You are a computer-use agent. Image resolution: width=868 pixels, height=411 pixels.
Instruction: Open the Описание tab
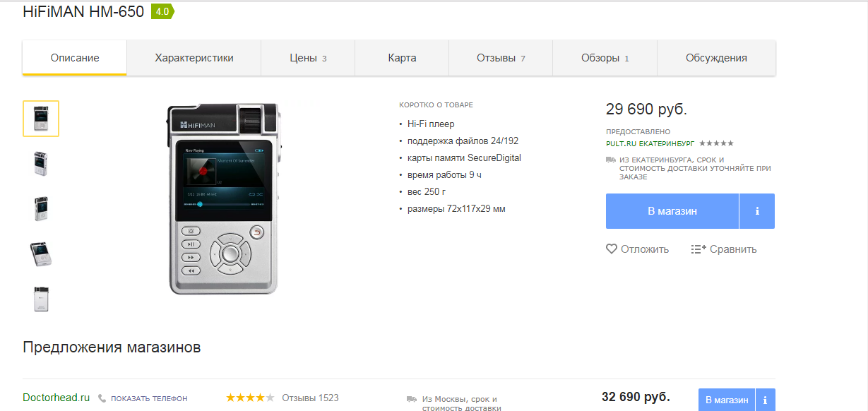(x=75, y=58)
